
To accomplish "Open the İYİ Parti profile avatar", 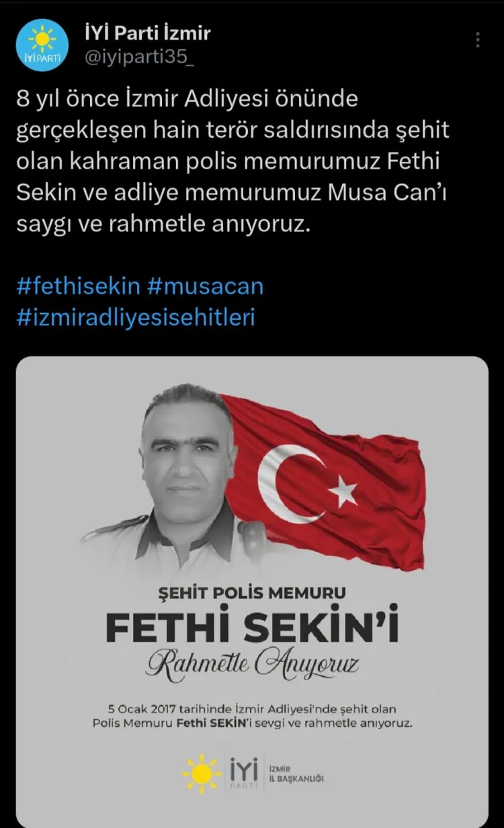I will (42, 45).
